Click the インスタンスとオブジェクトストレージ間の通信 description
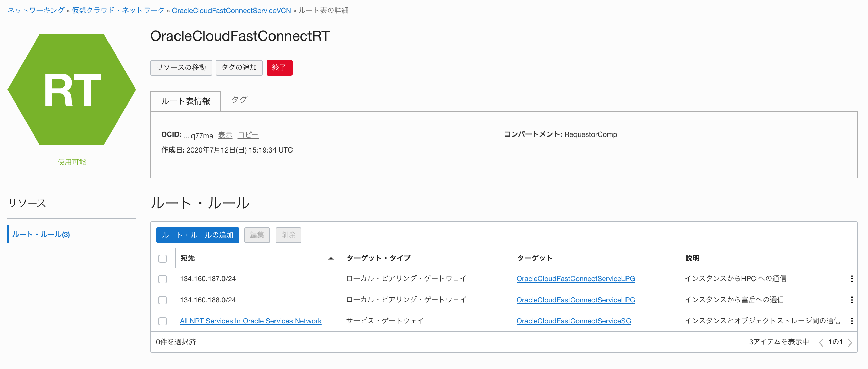Screen dimensions: 868x369 (x=762, y=321)
